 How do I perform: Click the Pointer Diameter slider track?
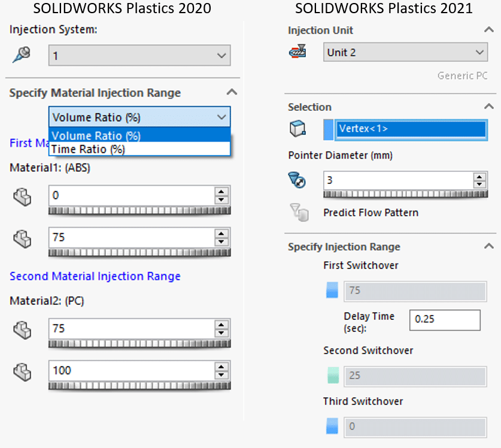405,193
